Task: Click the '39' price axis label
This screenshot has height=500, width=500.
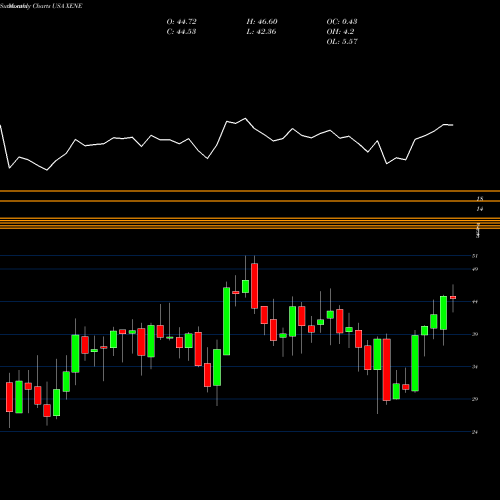Action: pyautogui.click(x=475, y=334)
